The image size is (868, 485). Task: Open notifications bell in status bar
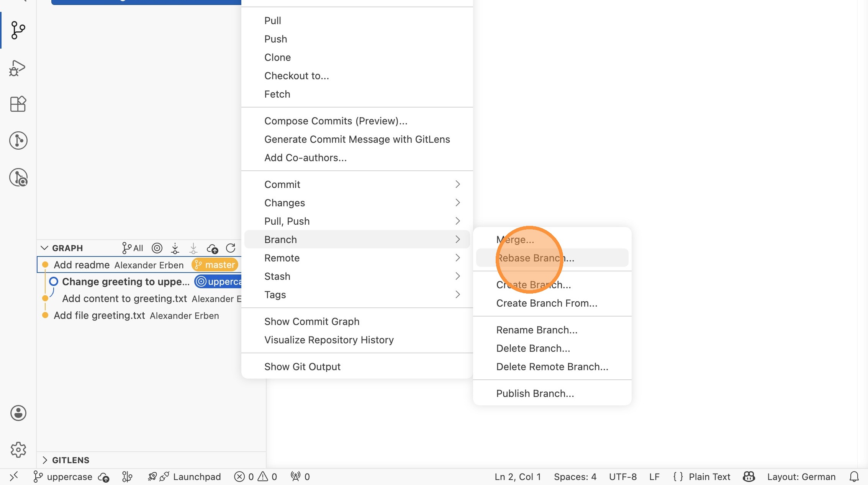(854, 477)
